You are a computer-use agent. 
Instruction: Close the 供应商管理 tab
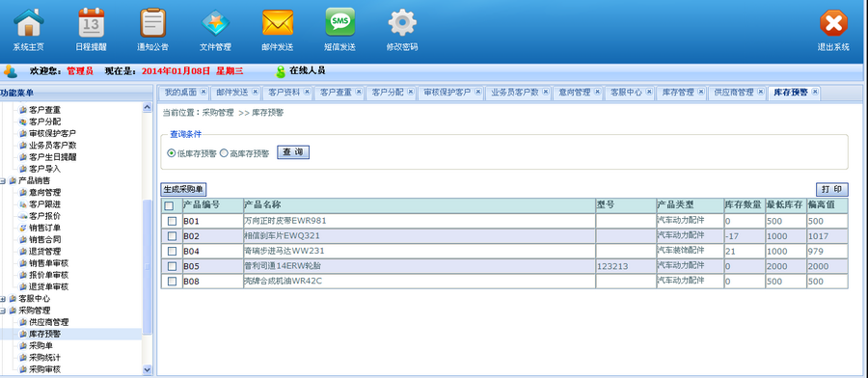pos(761,92)
